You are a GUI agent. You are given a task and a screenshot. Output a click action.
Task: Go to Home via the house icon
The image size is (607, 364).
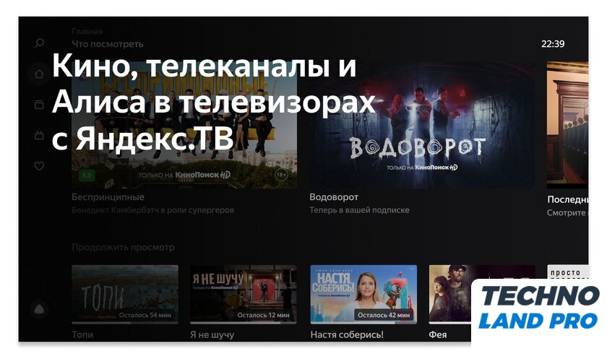pyautogui.click(x=39, y=74)
